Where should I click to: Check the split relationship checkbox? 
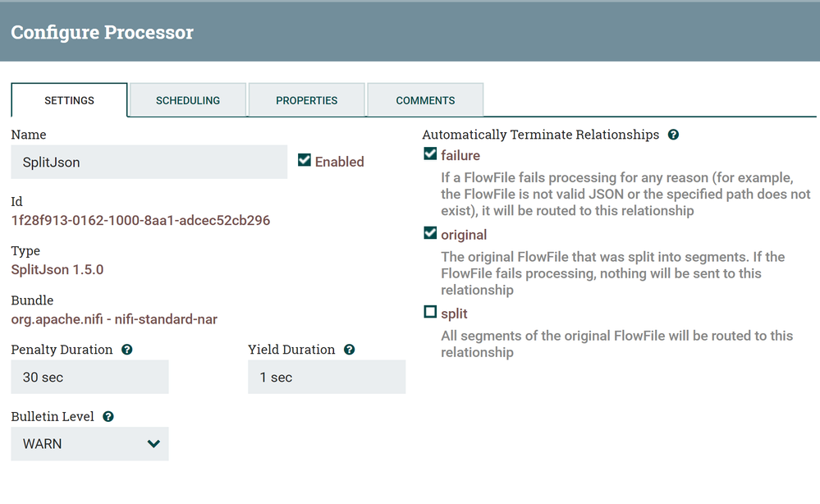[429, 313]
